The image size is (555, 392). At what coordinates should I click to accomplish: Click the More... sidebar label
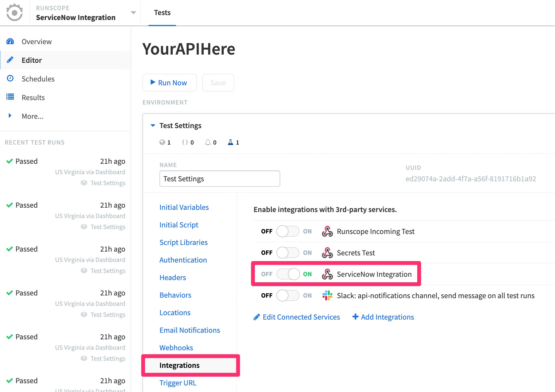pyautogui.click(x=32, y=116)
